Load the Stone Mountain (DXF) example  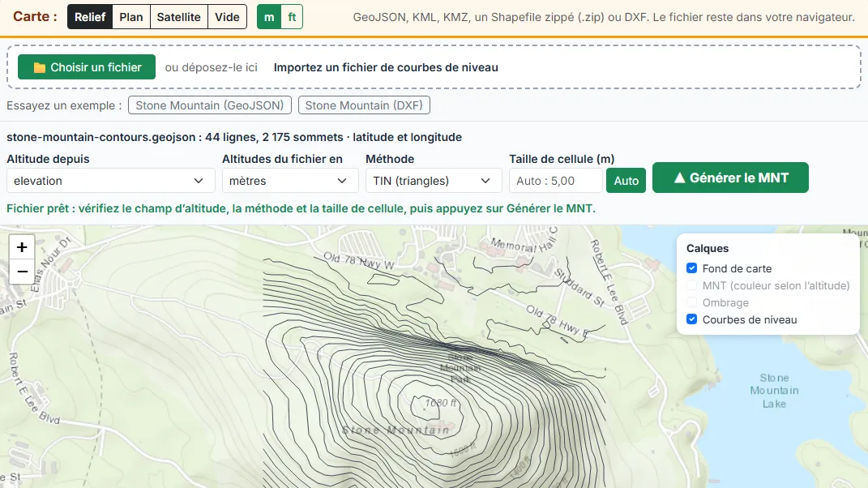364,105
